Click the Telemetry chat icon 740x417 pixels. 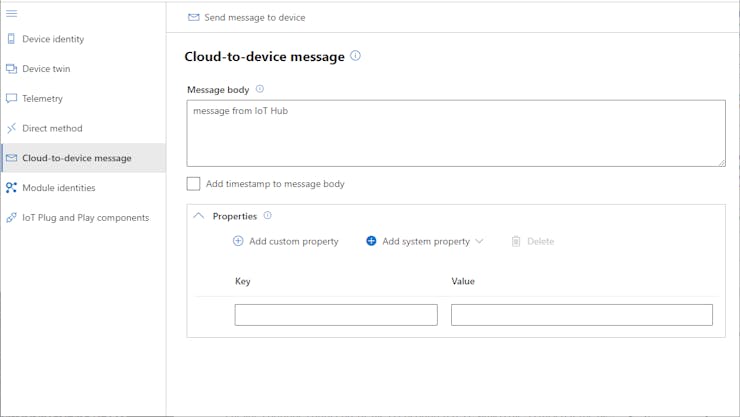pos(11,99)
